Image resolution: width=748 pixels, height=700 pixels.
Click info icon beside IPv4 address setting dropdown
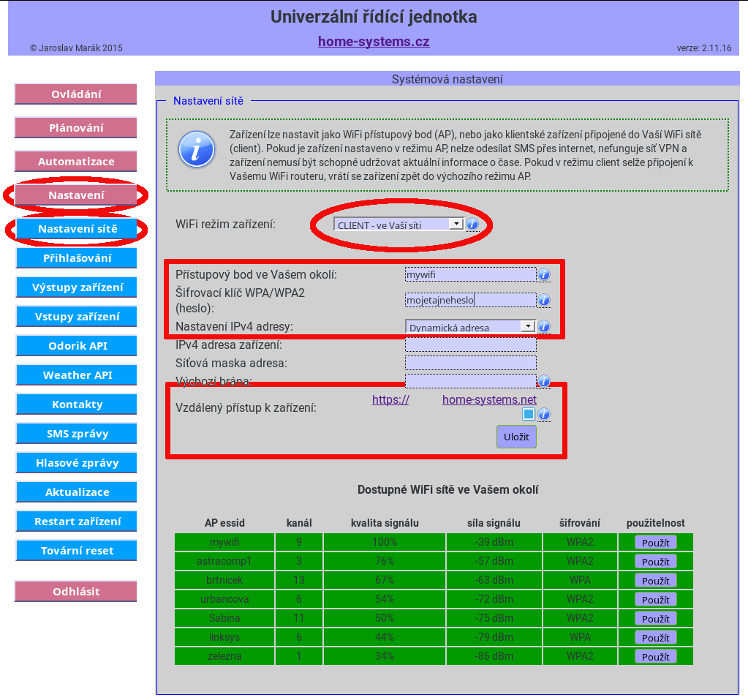click(543, 327)
